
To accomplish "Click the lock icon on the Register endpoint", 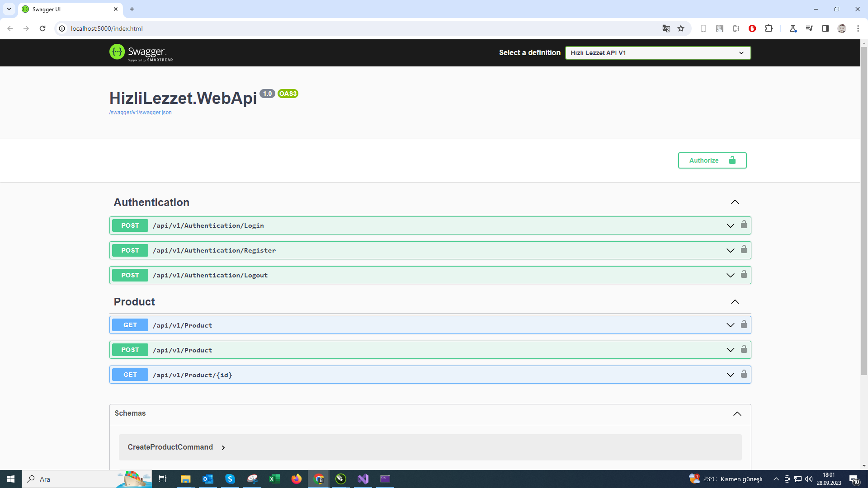I will pos(744,249).
